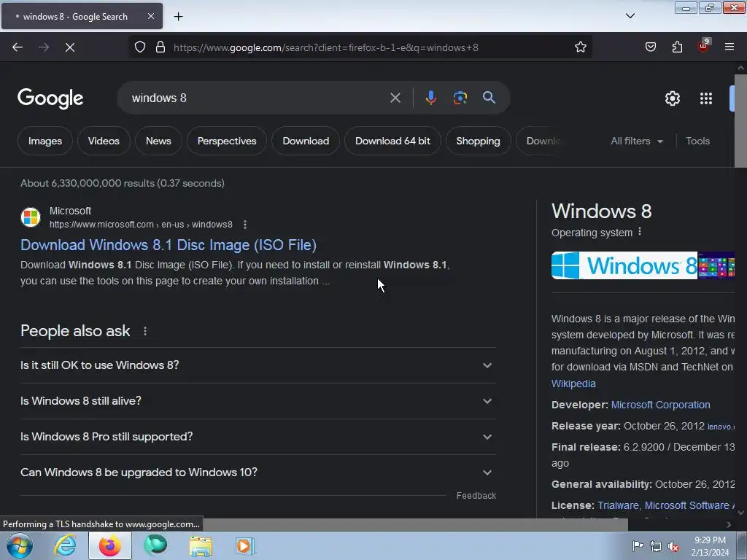Open Google quick settings gear
The width and height of the screenshot is (747, 560).
672,98
